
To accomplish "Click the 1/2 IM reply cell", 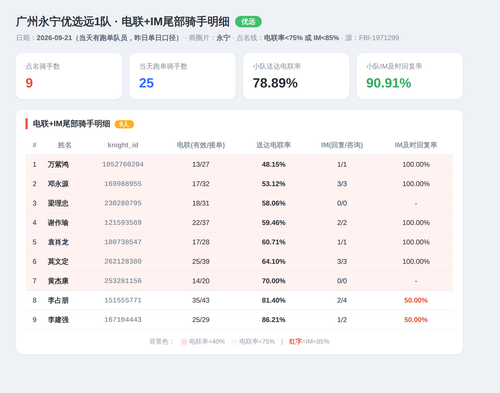I will pyautogui.click(x=342, y=320).
